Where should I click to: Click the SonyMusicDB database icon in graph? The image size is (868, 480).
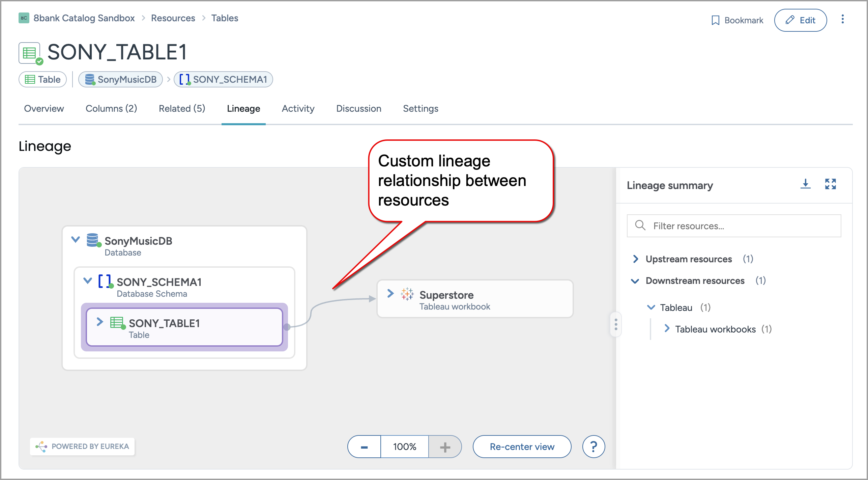point(93,240)
